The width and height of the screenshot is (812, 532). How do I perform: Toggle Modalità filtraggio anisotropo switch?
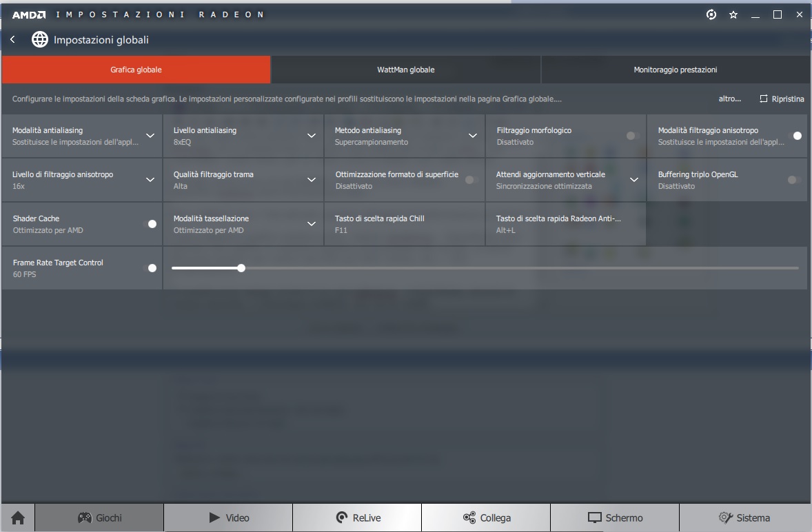pos(795,136)
